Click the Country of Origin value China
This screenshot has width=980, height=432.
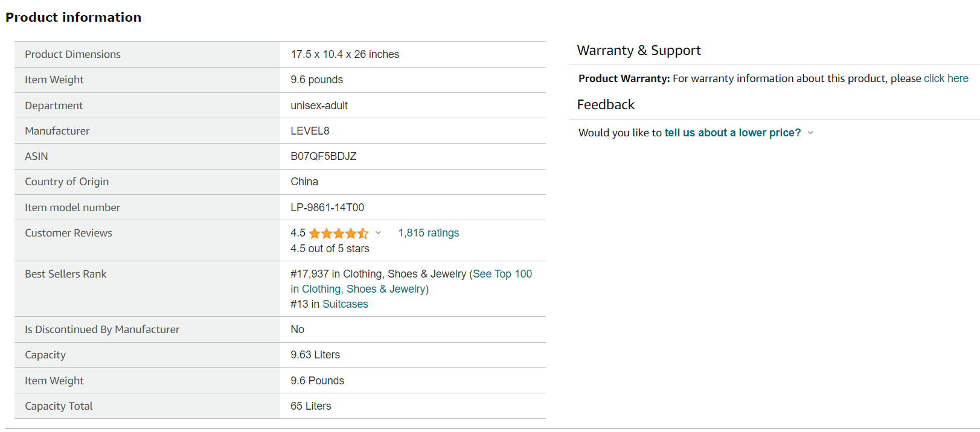304,182
